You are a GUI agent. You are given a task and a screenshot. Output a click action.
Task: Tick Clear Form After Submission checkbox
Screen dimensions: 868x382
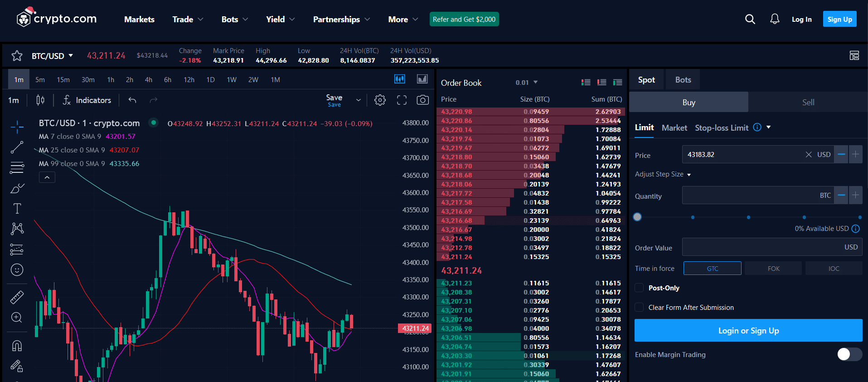pos(639,307)
